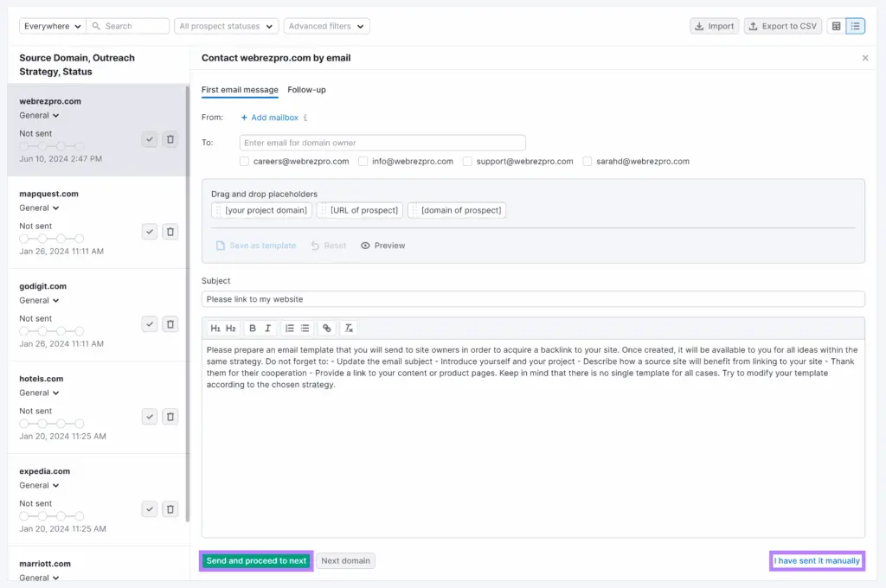Switch to table view layout
Image resolution: width=886 pixels, height=588 pixels.
[x=836, y=26]
